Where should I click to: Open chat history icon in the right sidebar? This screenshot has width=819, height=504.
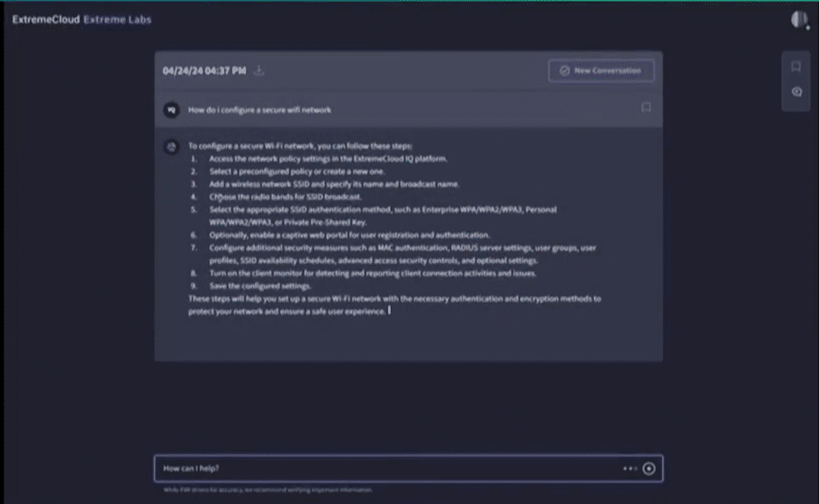795,92
